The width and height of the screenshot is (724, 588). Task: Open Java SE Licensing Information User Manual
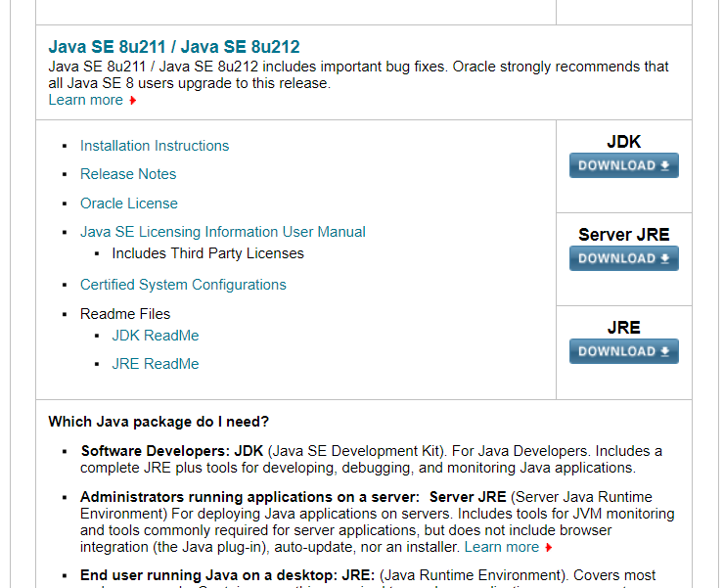pyautogui.click(x=223, y=232)
